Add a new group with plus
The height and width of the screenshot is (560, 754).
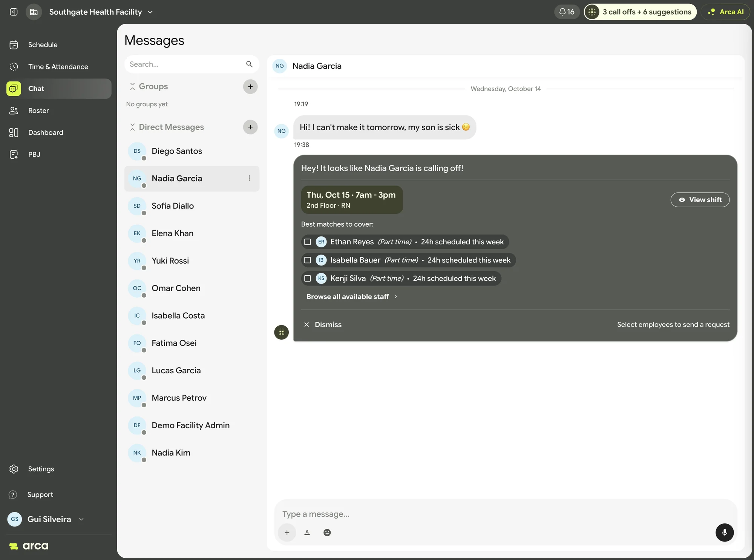point(250,87)
